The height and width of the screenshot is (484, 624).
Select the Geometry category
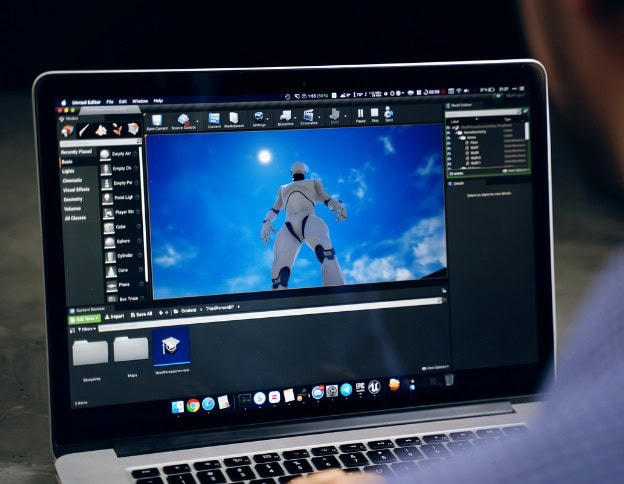pyautogui.click(x=73, y=199)
